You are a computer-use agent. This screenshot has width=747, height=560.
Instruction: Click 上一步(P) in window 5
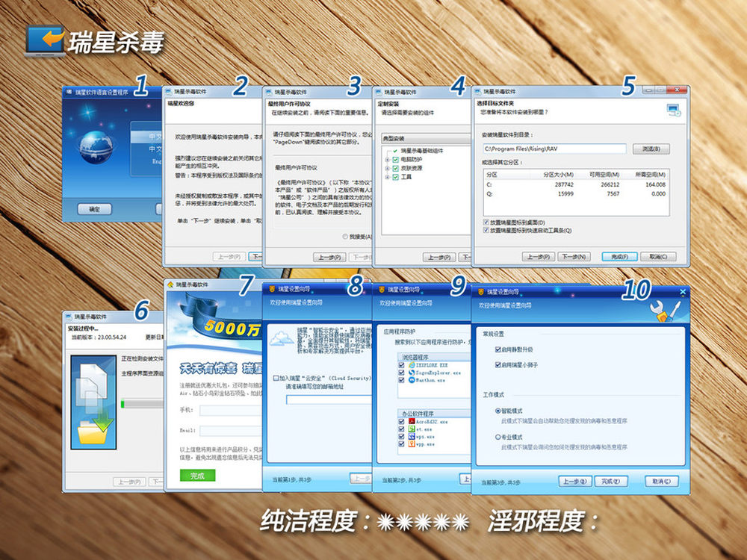coord(539,257)
